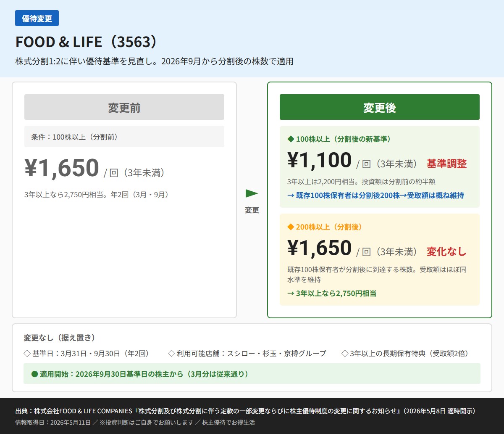
Task: Select the 条件：100株以上（分割前）row
Action: [124, 137]
